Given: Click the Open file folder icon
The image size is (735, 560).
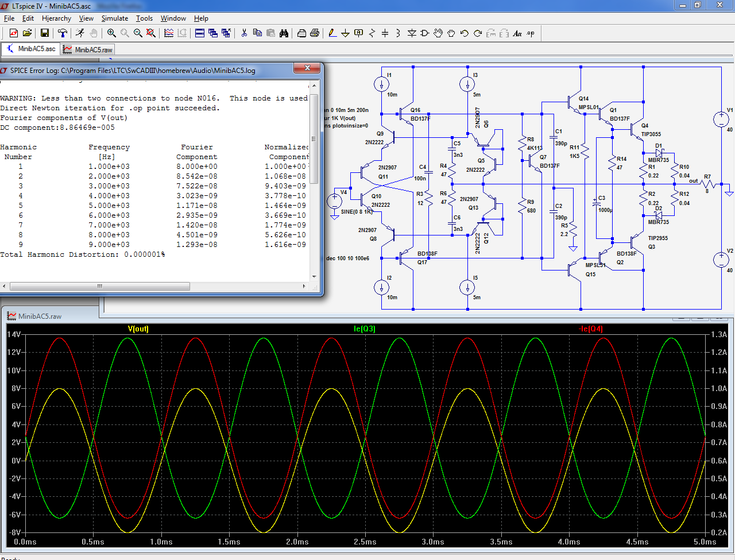Looking at the screenshot, I should (27, 33).
